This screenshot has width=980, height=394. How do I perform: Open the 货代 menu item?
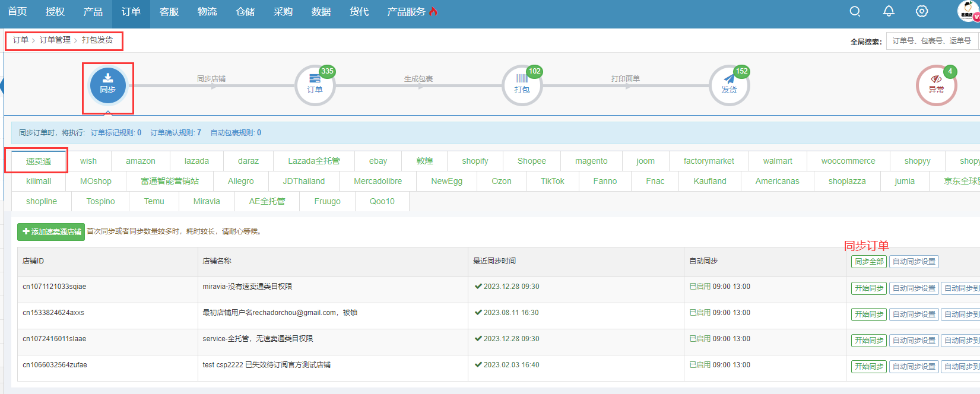pos(359,11)
